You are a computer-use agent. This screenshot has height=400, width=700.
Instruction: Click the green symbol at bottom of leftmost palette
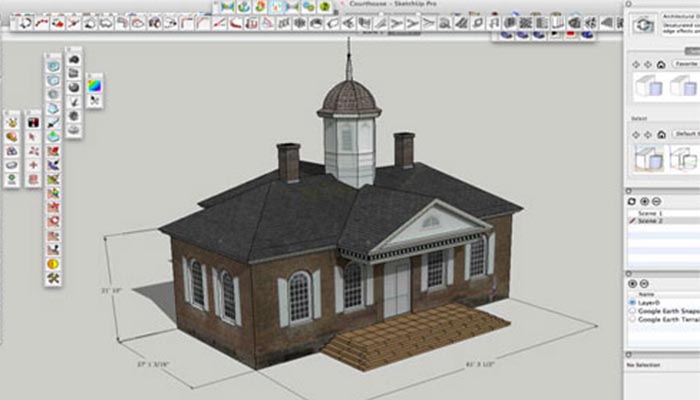click(x=12, y=179)
